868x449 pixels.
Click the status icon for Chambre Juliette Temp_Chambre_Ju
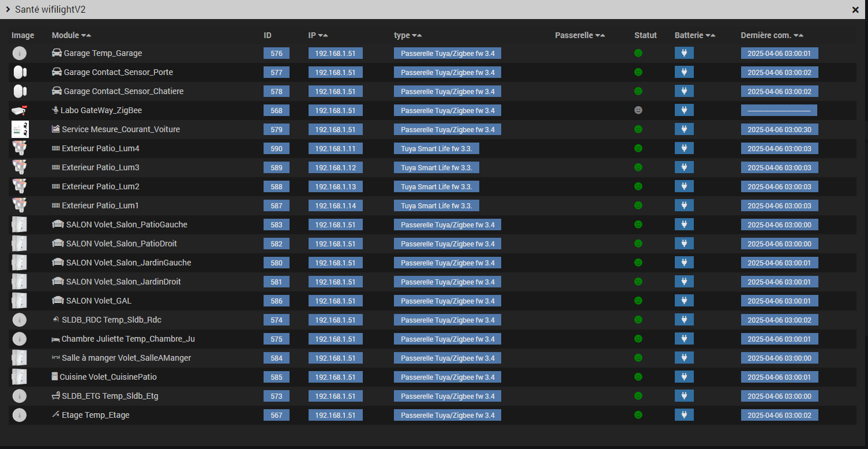(638, 339)
